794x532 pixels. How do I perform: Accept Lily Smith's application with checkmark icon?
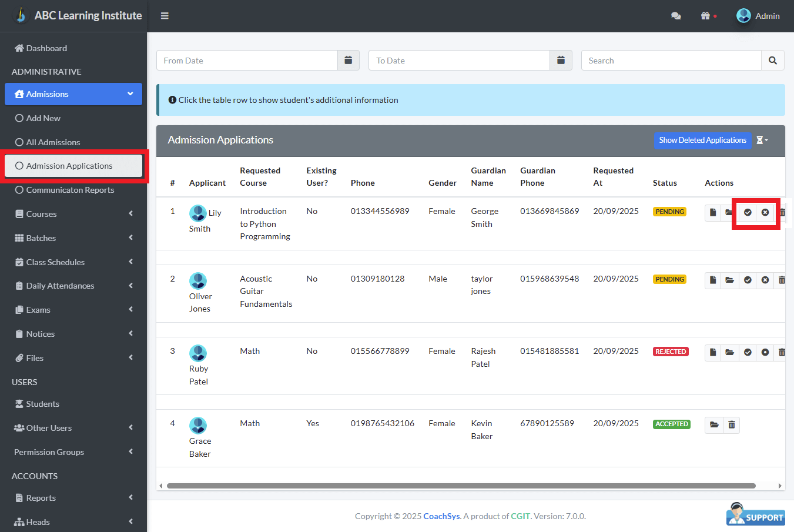748,212
